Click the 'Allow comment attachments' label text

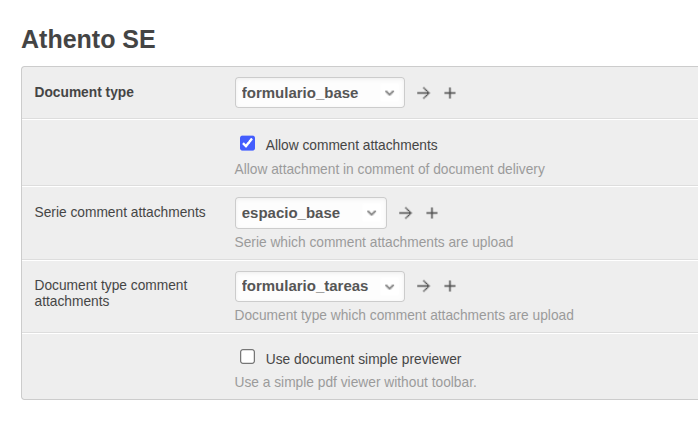(351, 145)
